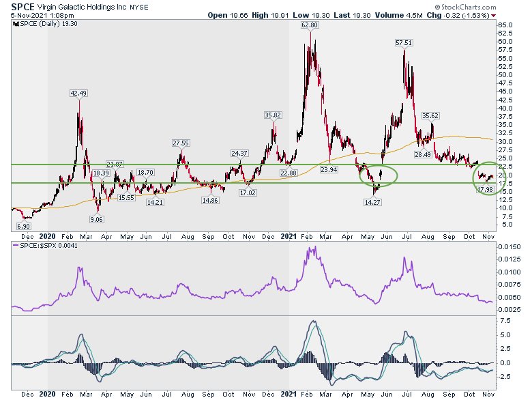This screenshot has width=532, height=400.
Task: Click the 2021 label under the price chart
Action: [x=289, y=236]
